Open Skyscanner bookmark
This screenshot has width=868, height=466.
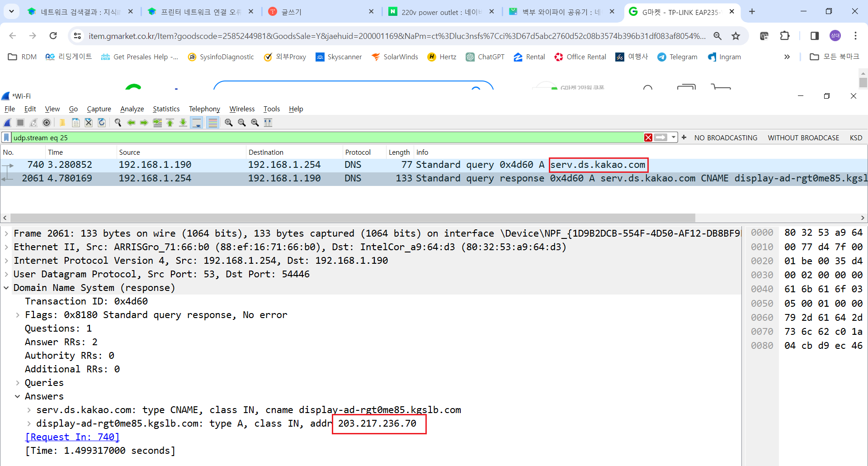pyautogui.click(x=339, y=57)
